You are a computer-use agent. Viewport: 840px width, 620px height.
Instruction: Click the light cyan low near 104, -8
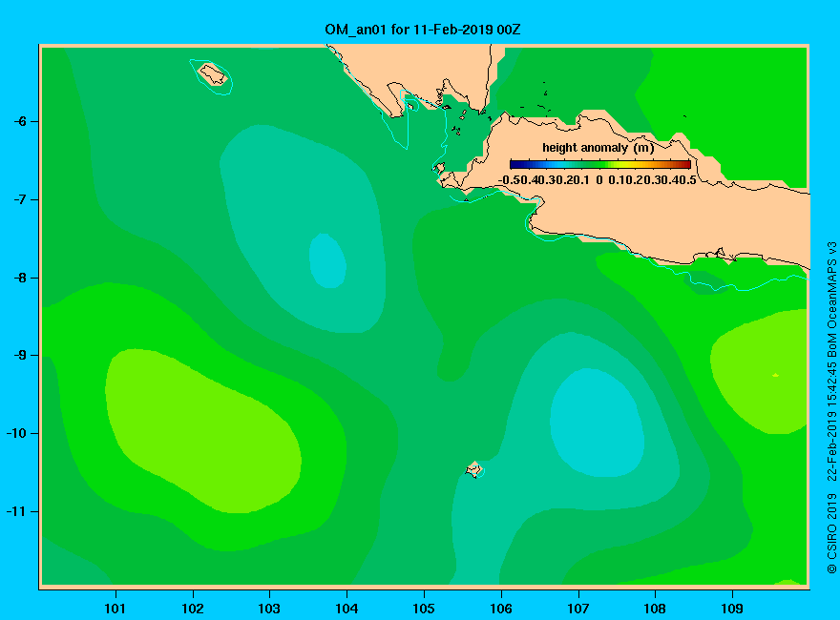pos(327,260)
